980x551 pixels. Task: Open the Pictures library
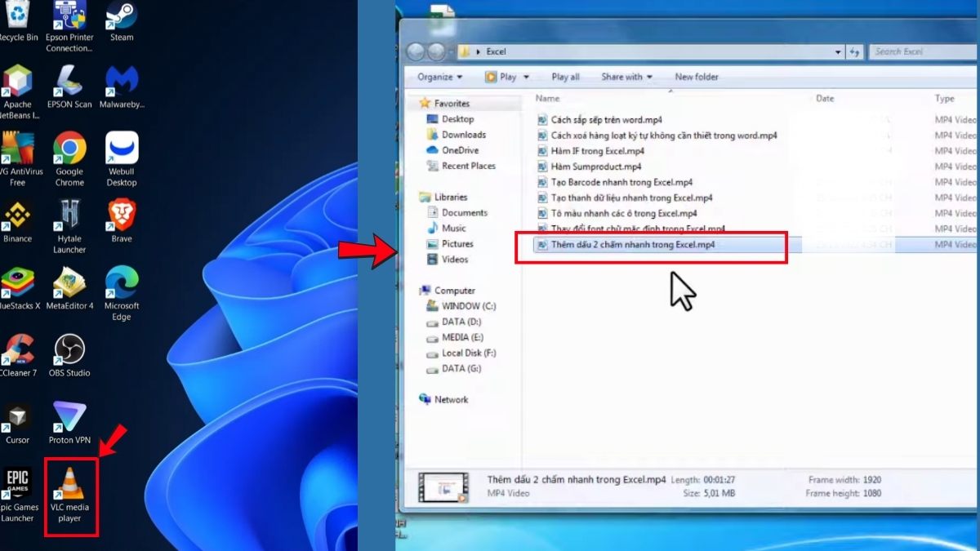(x=450, y=243)
